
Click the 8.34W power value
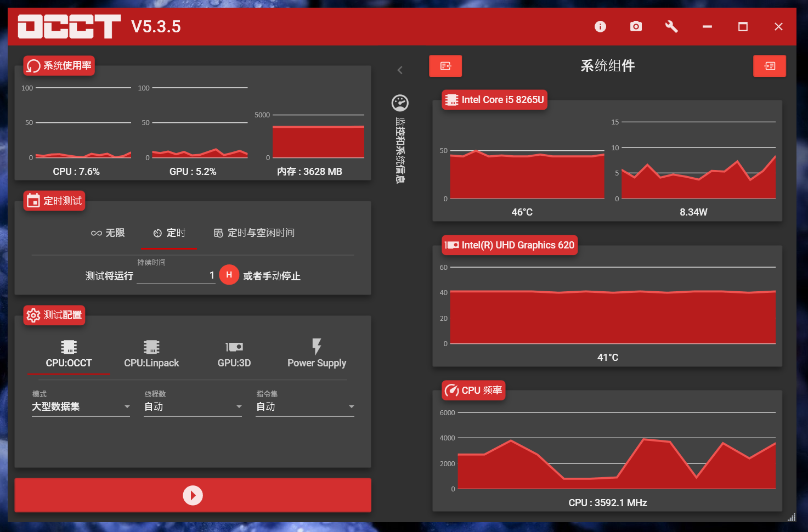(x=693, y=212)
